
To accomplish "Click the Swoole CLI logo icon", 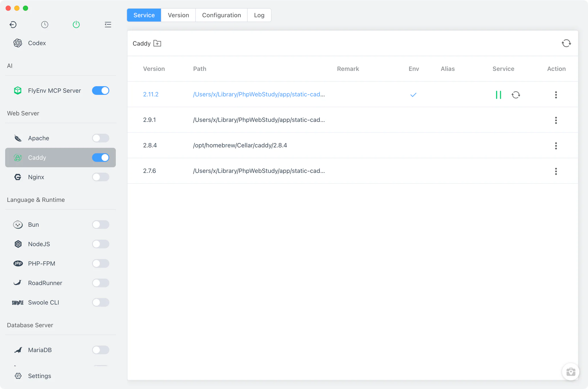I will [18, 303].
